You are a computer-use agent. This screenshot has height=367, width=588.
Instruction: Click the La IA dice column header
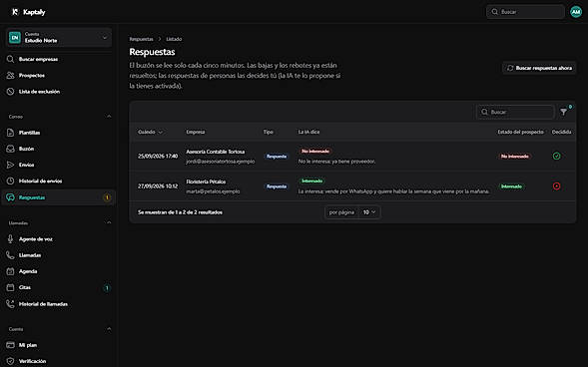coord(308,132)
